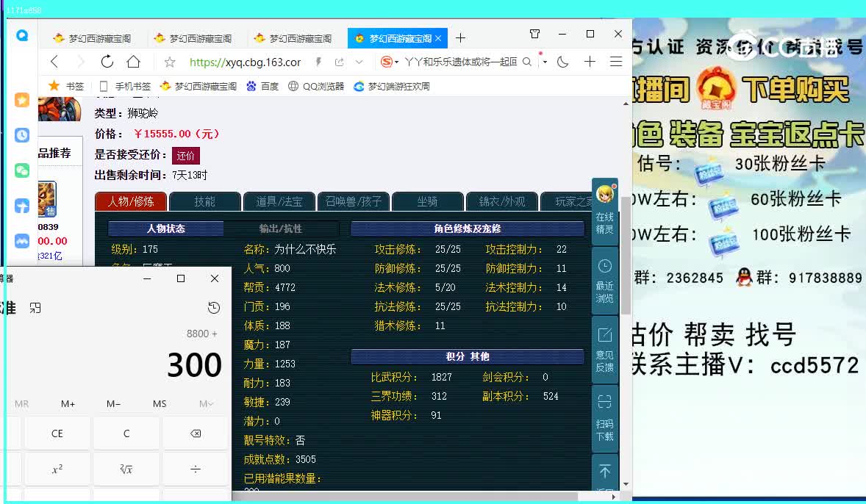Open a new tab with plus button
The image size is (866, 504).
[x=461, y=38]
